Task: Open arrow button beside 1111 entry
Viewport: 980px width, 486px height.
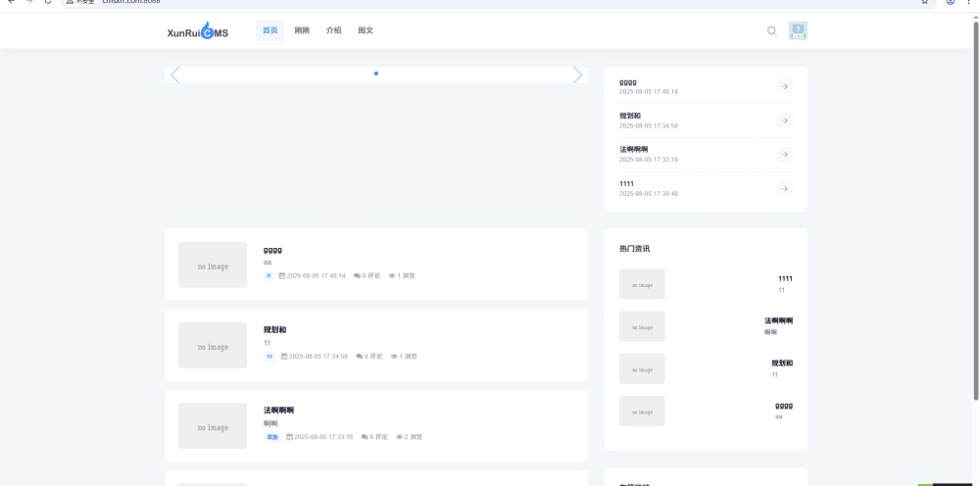Action: 785,188
